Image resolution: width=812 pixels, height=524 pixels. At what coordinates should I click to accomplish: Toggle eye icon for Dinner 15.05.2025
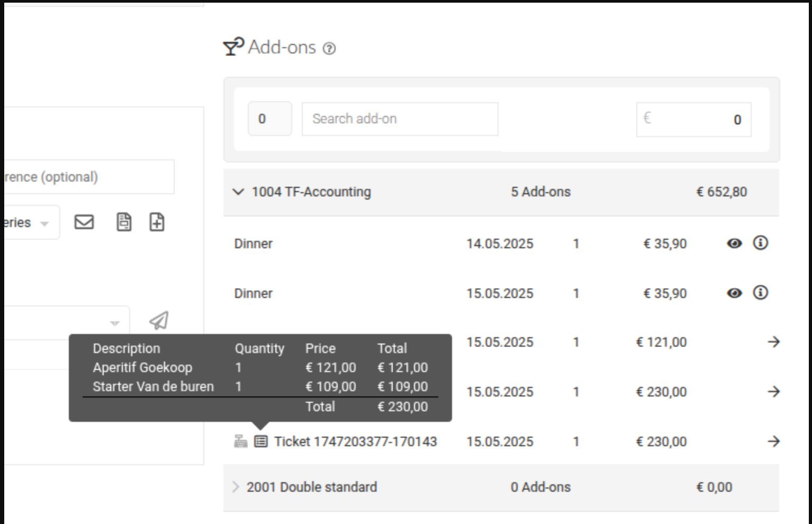click(734, 293)
